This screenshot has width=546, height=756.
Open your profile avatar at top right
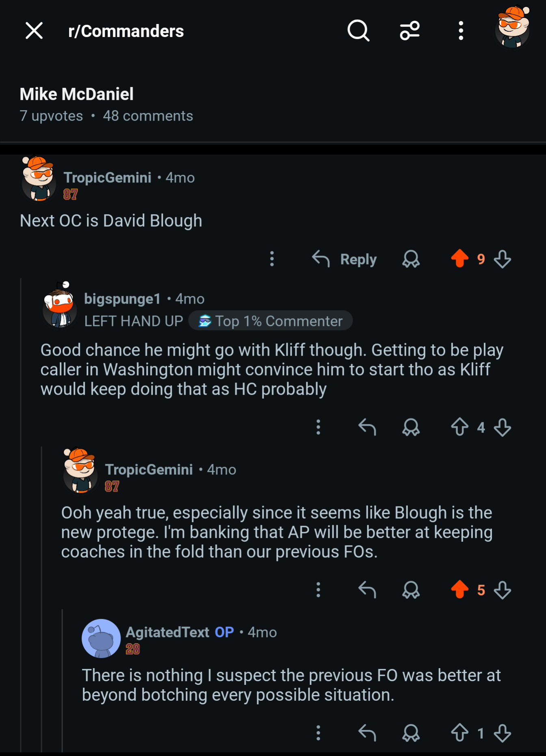(x=513, y=27)
